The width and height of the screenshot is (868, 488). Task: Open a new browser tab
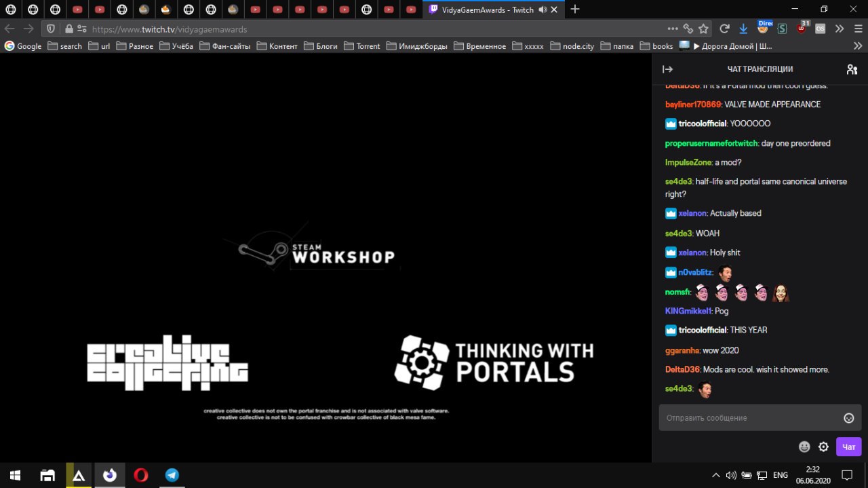tap(575, 10)
